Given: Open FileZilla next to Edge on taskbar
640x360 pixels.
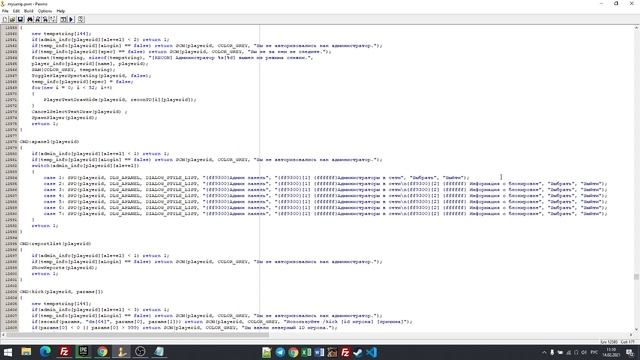Looking at the screenshot, I should [x=64, y=352].
